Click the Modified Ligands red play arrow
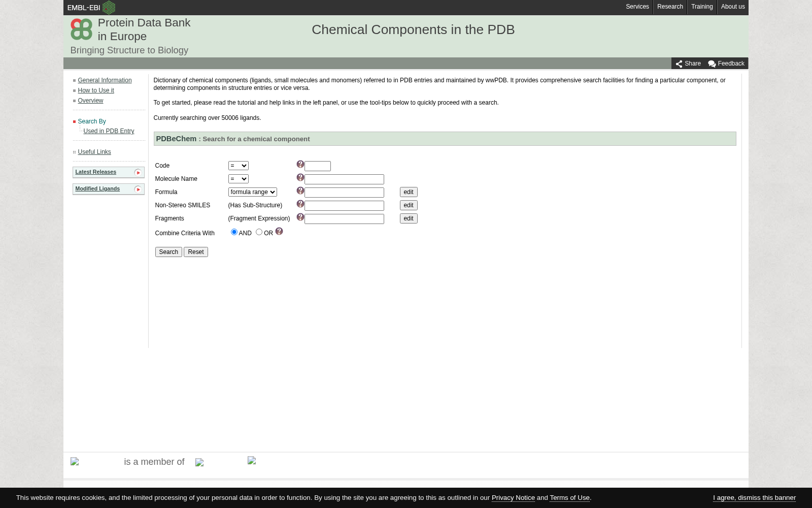Screen dimensions: 812x508 click(x=138, y=189)
